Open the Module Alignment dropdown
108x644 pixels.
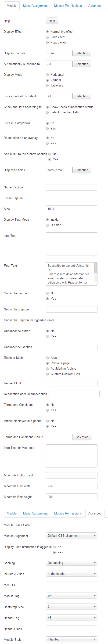tap(72, 536)
